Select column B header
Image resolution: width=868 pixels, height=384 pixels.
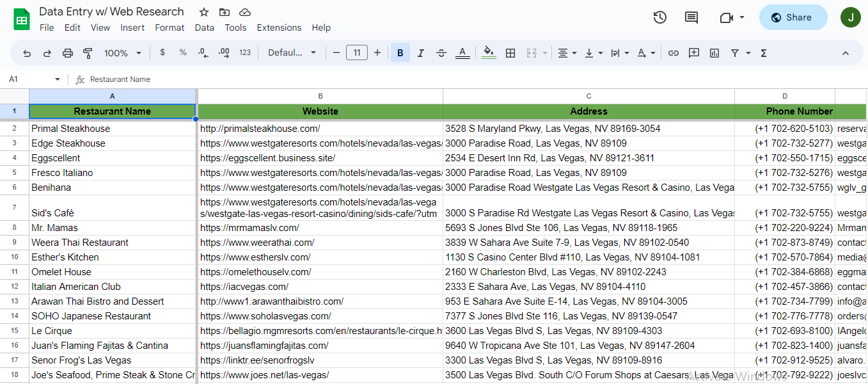[x=320, y=96]
